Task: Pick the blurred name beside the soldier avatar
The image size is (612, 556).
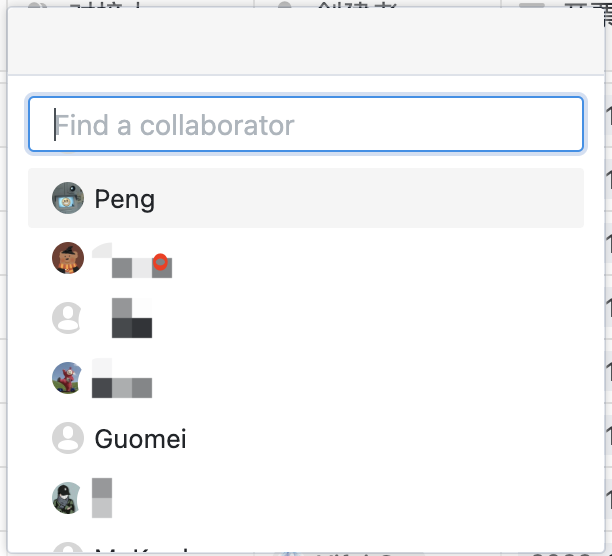Action: click(x=102, y=498)
